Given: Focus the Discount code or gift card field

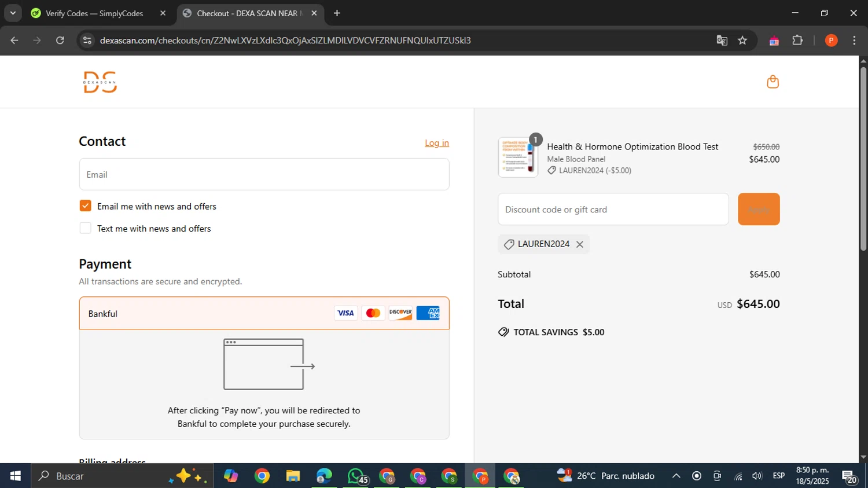Looking at the screenshot, I should tap(613, 209).
